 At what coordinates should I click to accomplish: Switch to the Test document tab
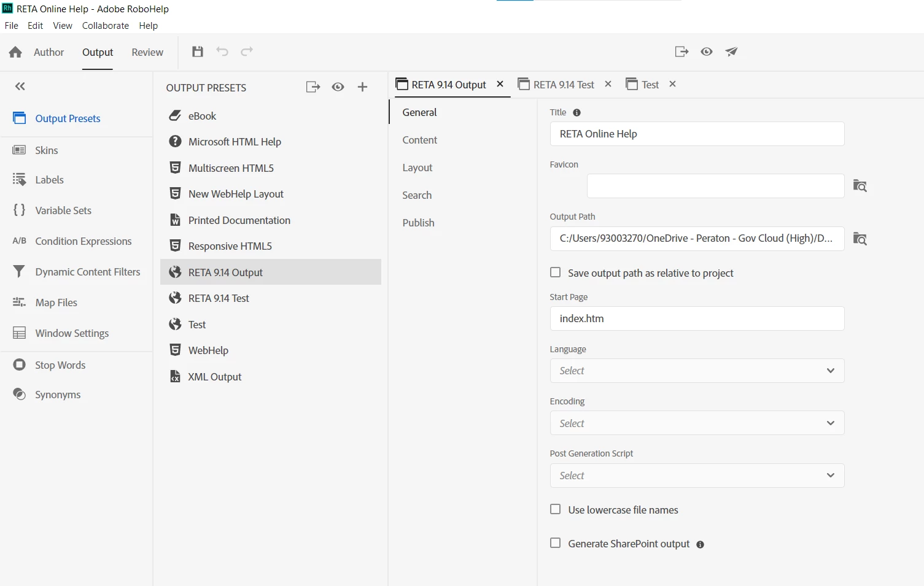[x=642, y=85]
